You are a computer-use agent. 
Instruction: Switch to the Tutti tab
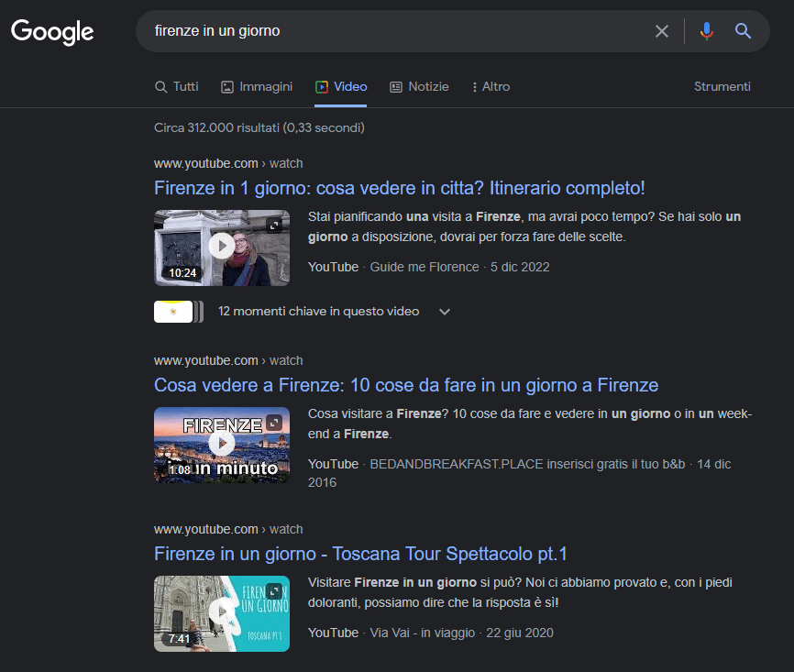176,86
